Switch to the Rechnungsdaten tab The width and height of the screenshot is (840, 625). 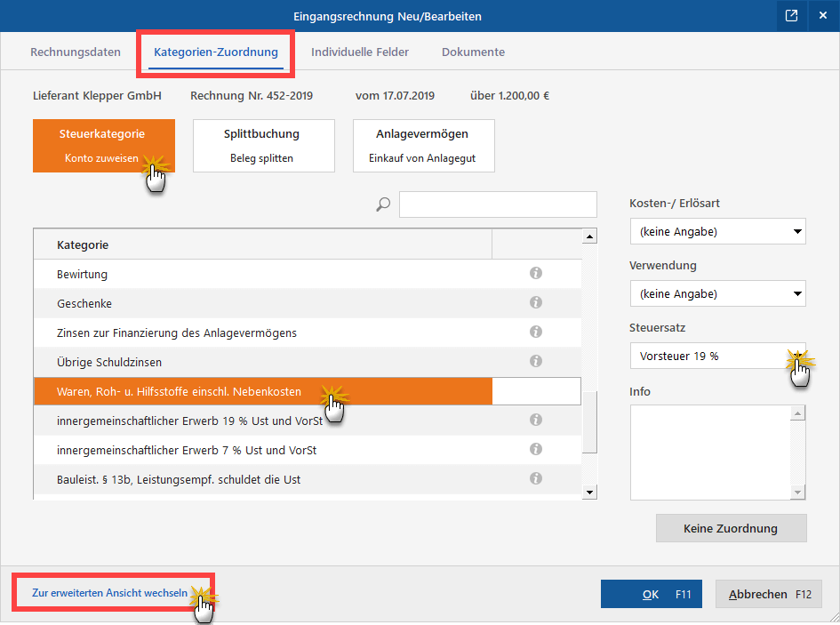coord(76,52)
